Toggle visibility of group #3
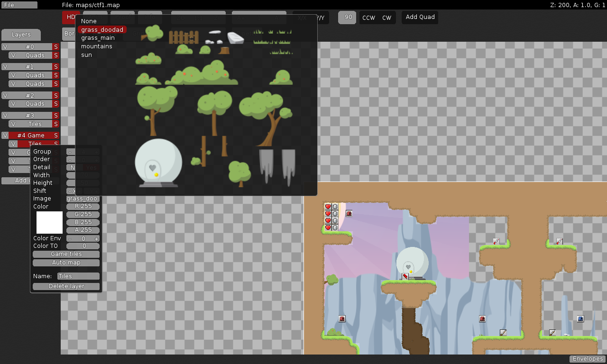607x364 pixels. click(x=5, y=115)
